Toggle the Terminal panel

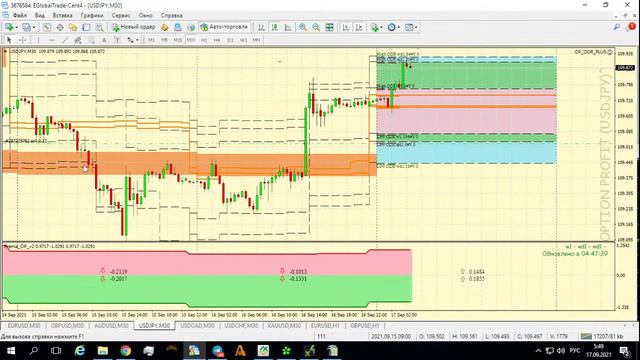pos(86,27)
